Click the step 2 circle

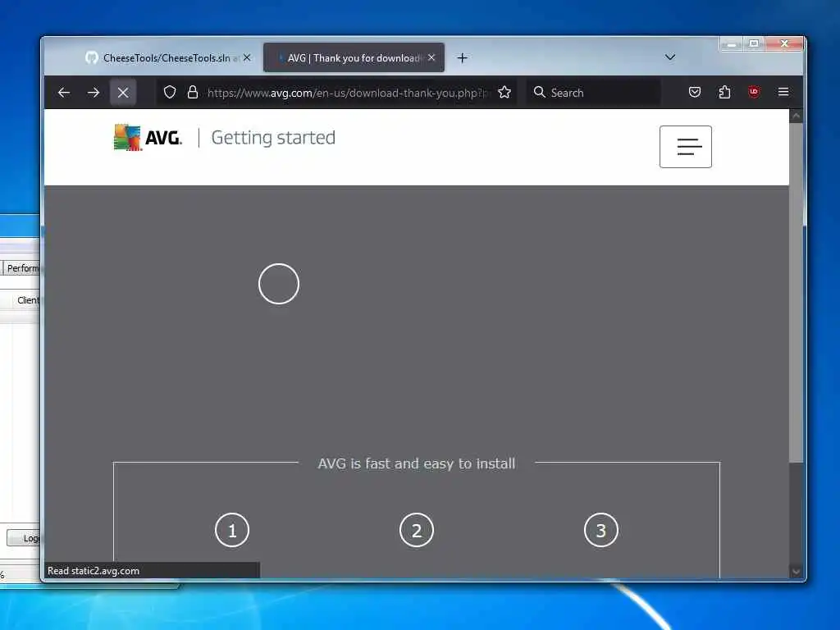coord(417,531)
